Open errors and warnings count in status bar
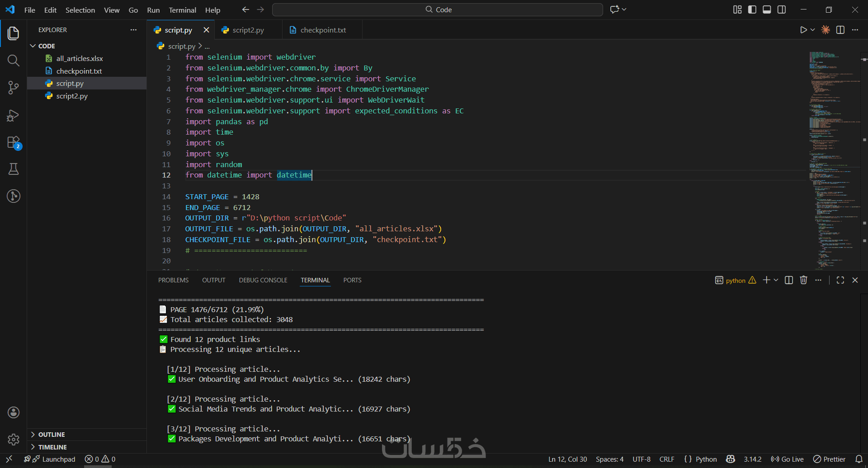The height and width of the screenshot is (468, 868). pos(100,459)
